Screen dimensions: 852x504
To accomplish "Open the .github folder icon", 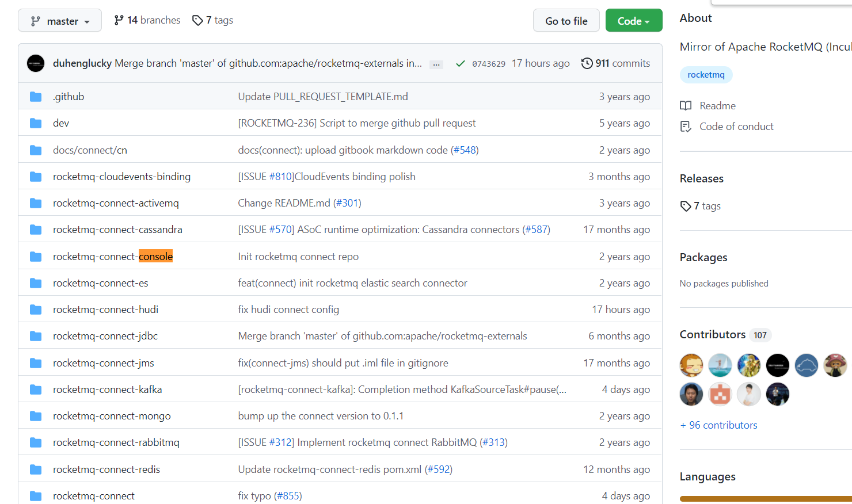I will (36, 96).
